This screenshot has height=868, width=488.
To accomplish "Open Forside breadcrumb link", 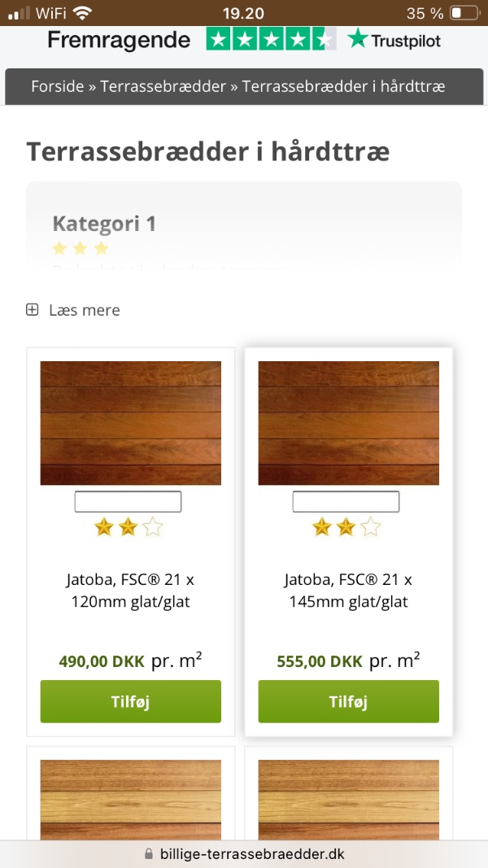I will pos(58,86).
